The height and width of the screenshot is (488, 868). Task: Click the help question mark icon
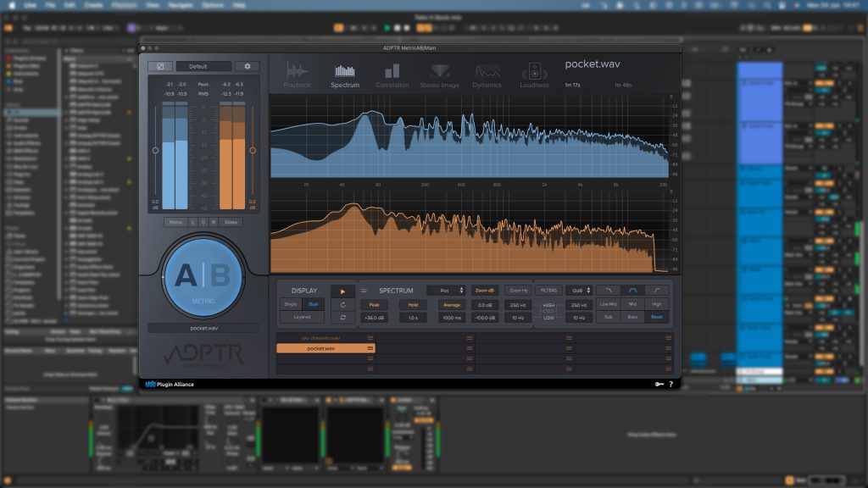[670, 384]
